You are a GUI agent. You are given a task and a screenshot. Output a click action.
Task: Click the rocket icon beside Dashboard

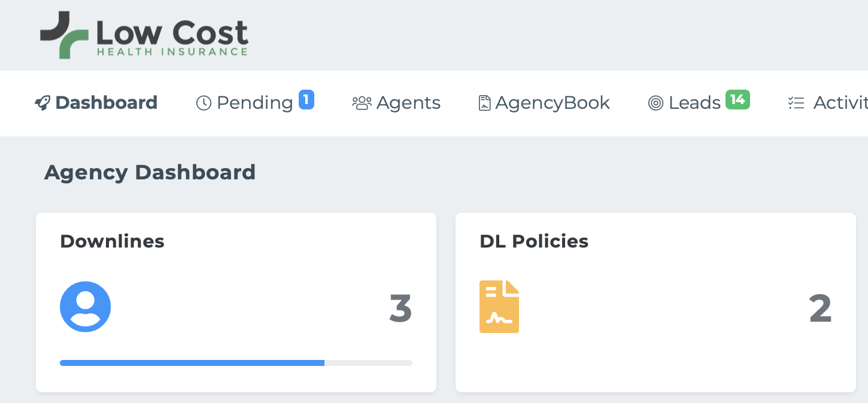43,103
